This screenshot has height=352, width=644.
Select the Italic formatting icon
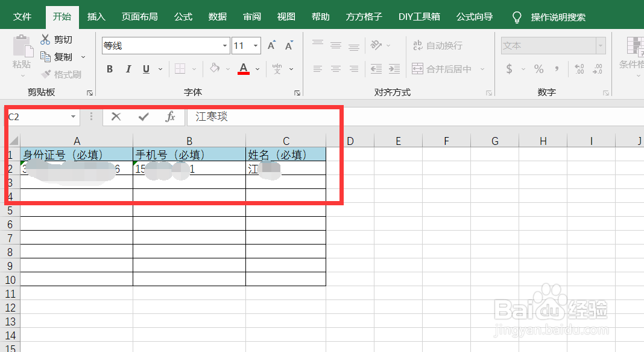click(127, 69)
